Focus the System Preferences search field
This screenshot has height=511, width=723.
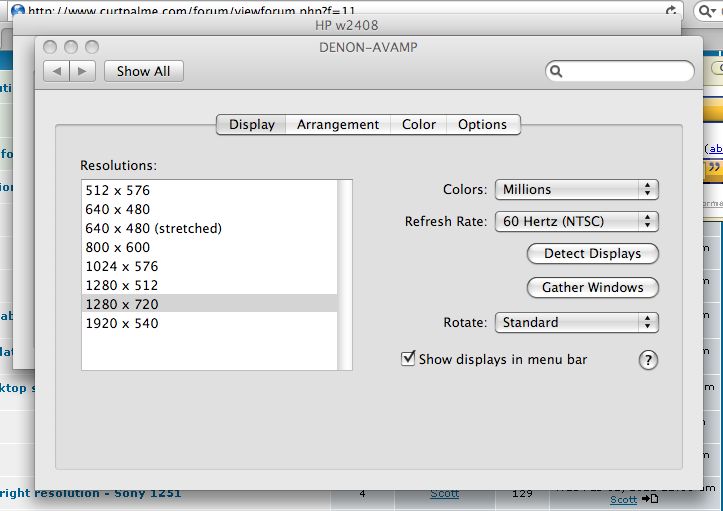click(x=619, y=71)
